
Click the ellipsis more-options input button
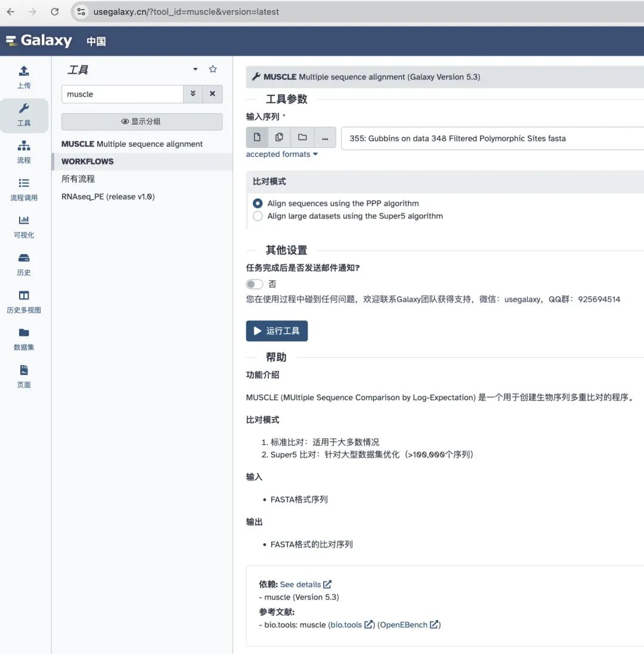pyautogui.click(x=325, y=137)
